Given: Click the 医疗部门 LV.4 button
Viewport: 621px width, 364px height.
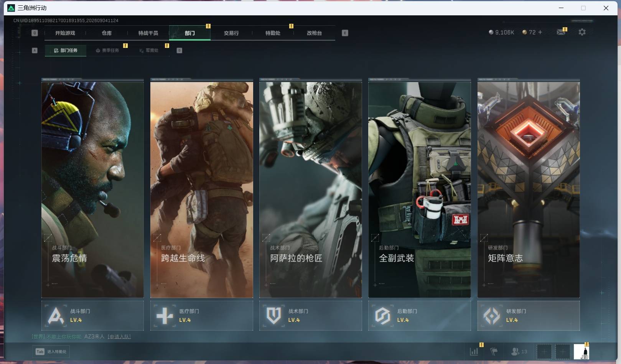Looking at the screenshot, I should (x=201, y=316).
